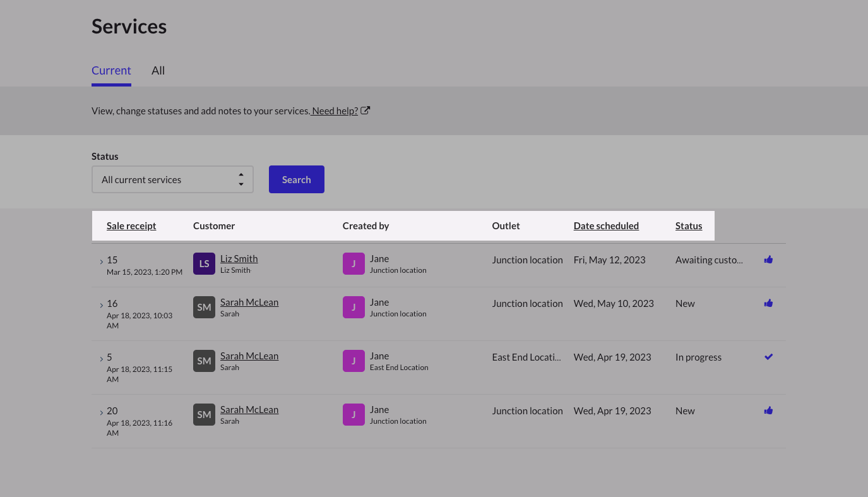Click thumbs-up icon for receipt 16
The height and width of the screenshot is (497, 868).
pyautogui.click(x=768, y=303)
